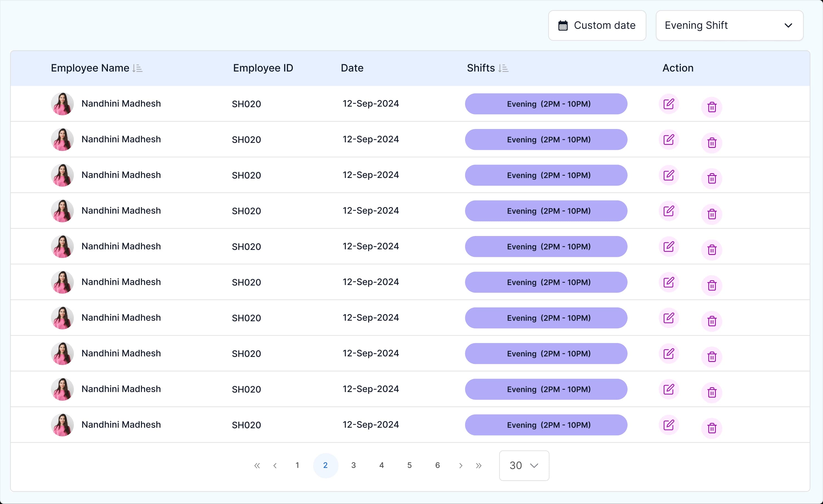The image size is (823, 504).
Task: Open the Evening Shift filter dropdown
Action: pos(730,25)
